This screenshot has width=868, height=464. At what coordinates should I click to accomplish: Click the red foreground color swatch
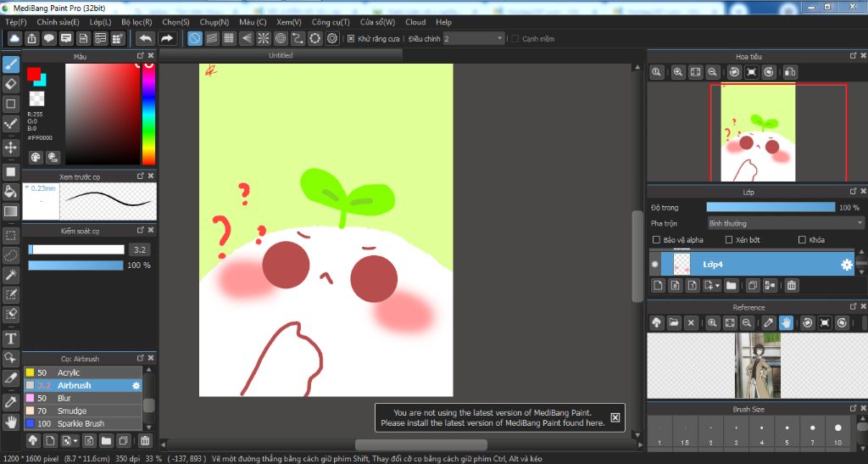[x=34, y=74]
